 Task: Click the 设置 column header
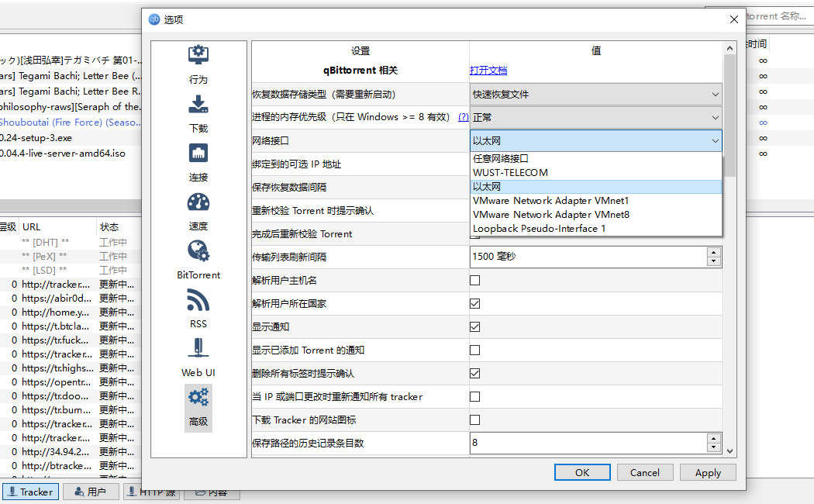click(x=360, y=51)
